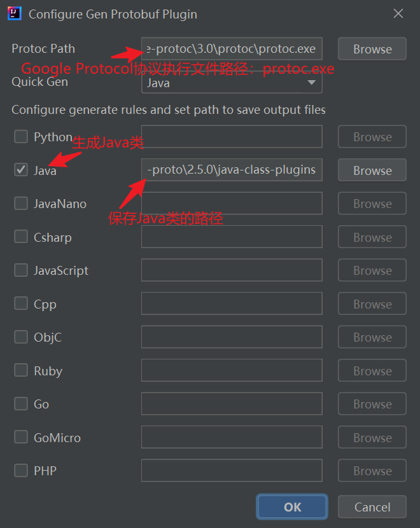Enable the Csharp checkbox
The width and height of the screenshot is (420, 528).
20,237
